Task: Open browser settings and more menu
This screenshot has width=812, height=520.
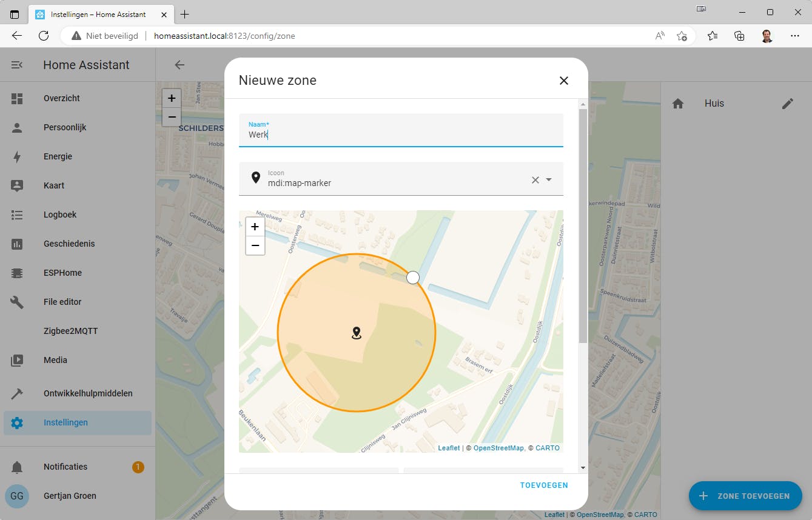Action: pyautogui.click(x=794, y=36)
